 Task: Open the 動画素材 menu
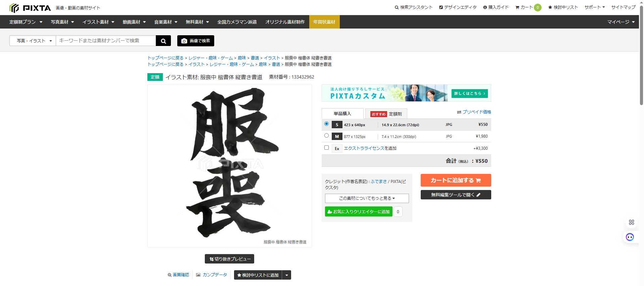coord(134,22)
